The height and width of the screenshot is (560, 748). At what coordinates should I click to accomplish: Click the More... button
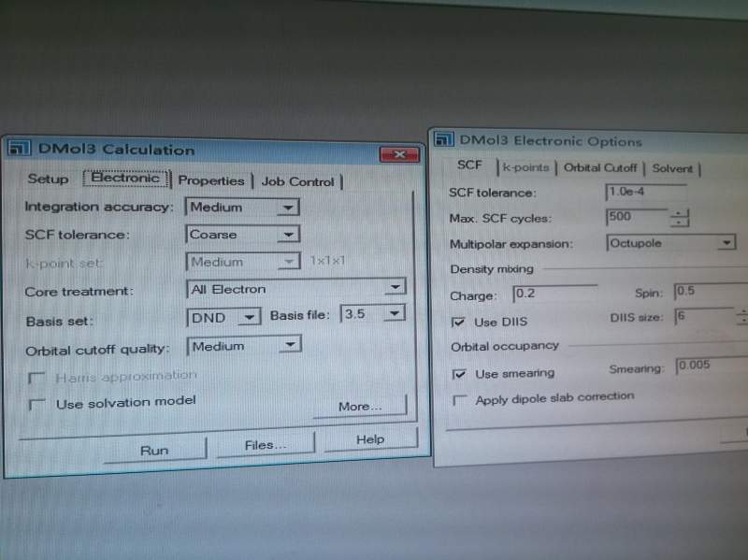(360, 407)
